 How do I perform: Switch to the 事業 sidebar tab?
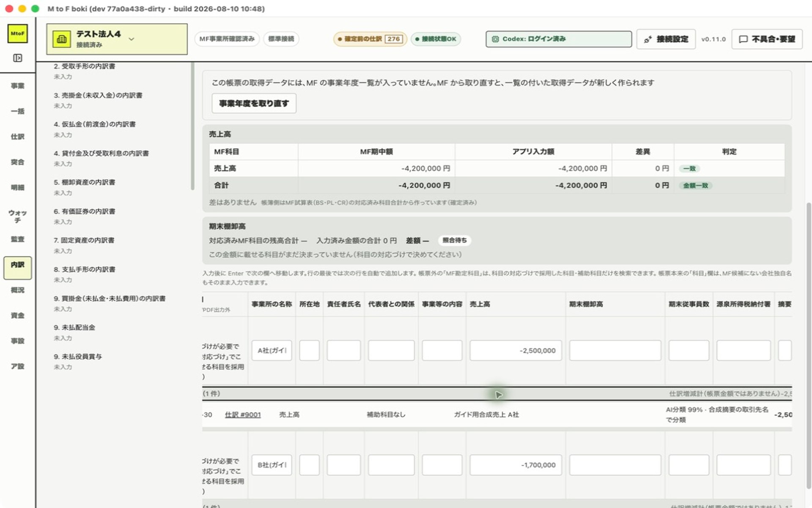click(17, 86)
